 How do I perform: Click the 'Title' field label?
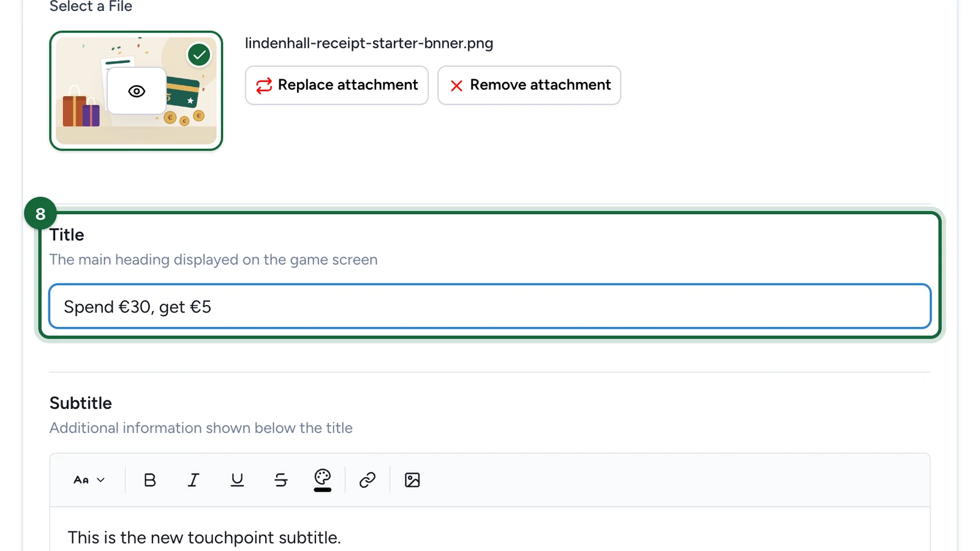(67, 234)
